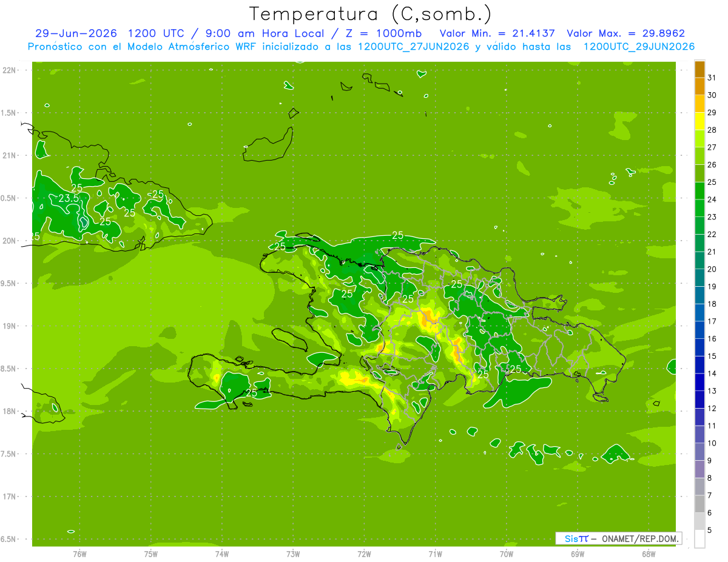Pick the gray legend band between 6 and 7
Screen dimensions: 728x562
pos(699,504)
